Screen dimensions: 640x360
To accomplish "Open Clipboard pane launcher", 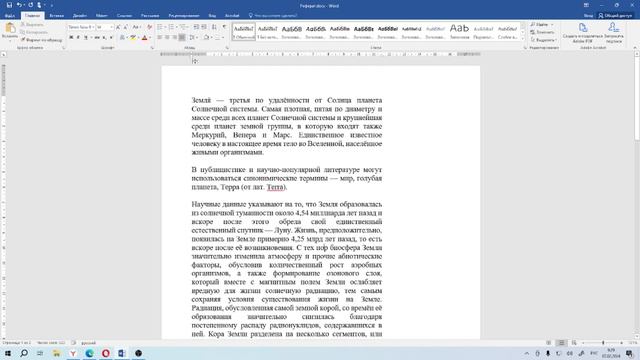I will 64,48.
